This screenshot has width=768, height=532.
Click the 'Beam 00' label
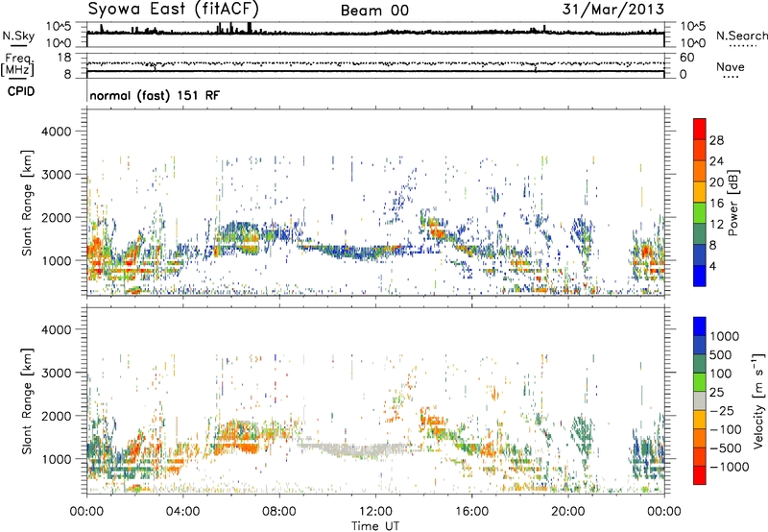pyautogui.click(x=374, y=11)
